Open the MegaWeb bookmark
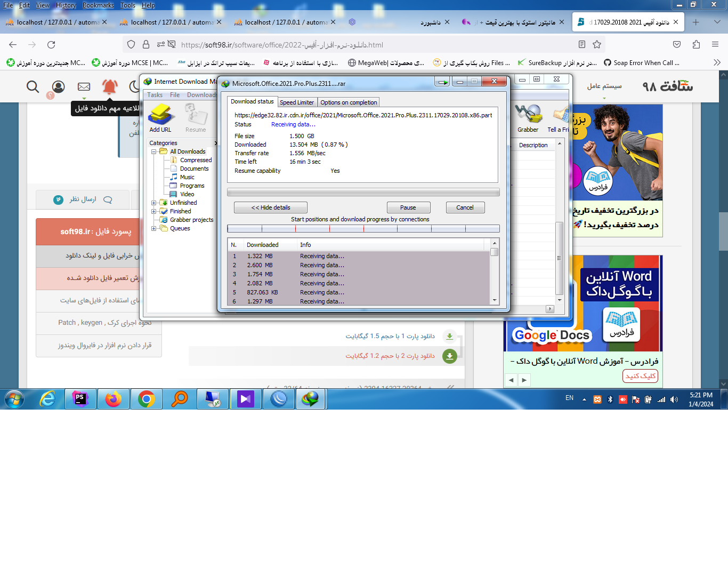The image size is (728, 576). click(x=386, y=63)
